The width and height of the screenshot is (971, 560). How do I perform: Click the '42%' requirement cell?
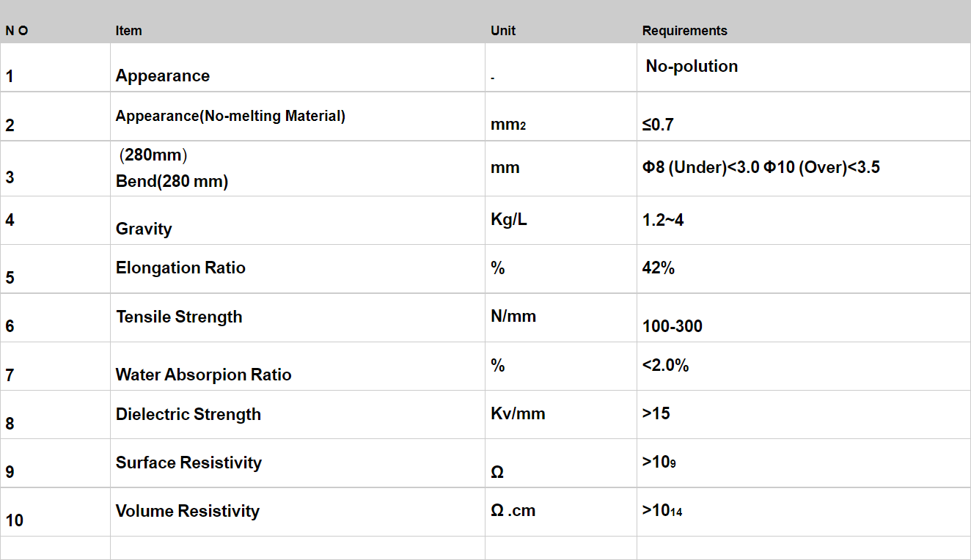(804, 269)
